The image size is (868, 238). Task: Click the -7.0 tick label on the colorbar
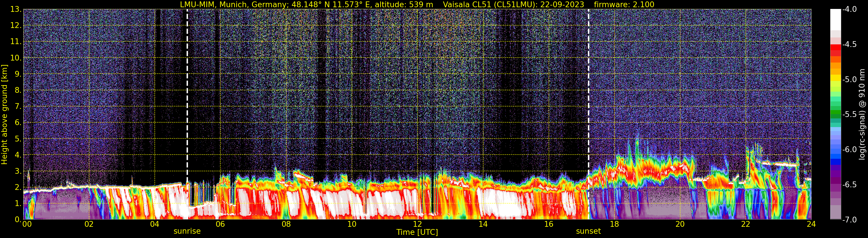pos(850,220)
